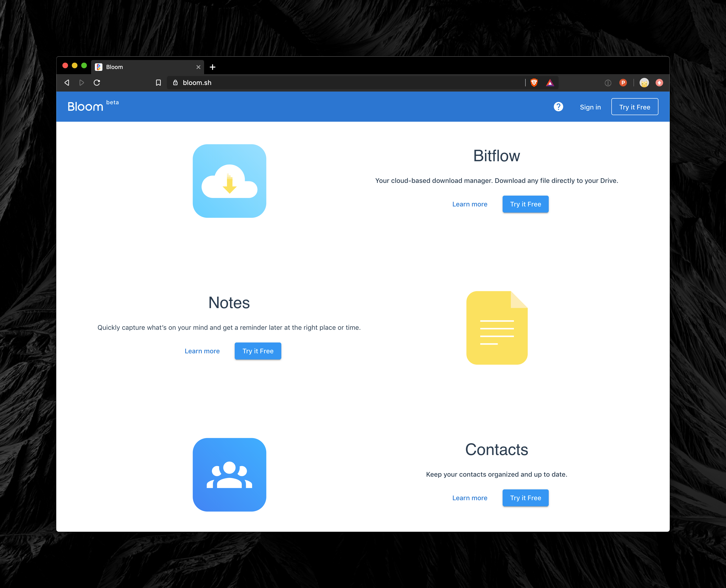Open Learn more for Bitflow
The image size is (726, 588).
click(470, 204)
